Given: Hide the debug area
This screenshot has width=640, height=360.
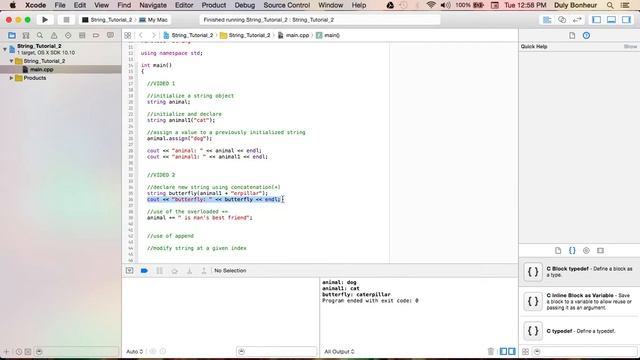Looking at the screenshot, I should point(129,271).
